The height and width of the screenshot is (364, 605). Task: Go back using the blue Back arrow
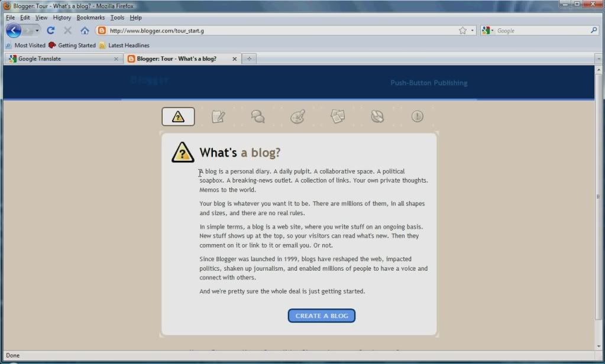[x=14, y=31]
